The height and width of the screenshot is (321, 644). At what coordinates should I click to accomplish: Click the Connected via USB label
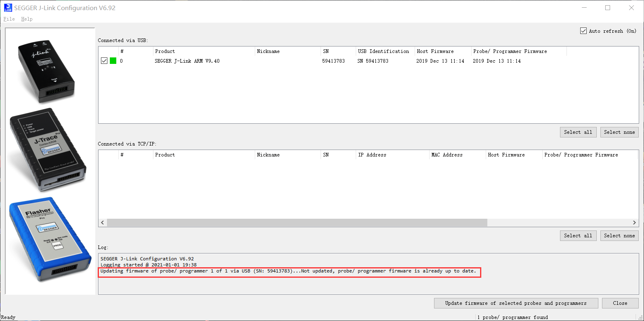point(123,40)
